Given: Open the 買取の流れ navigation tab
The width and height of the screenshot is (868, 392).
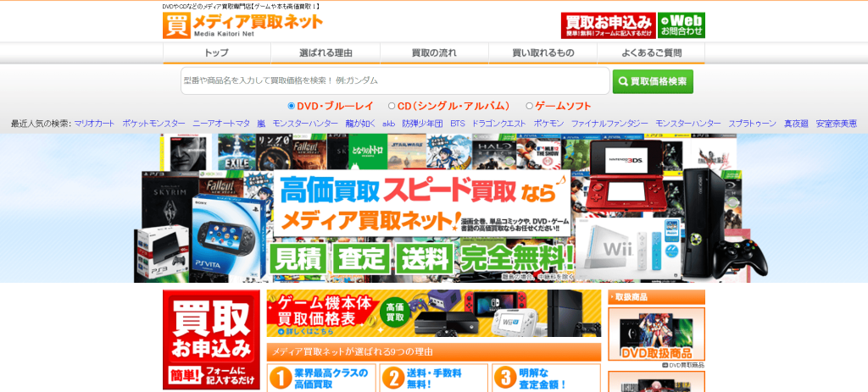Looking at the screenshot, I should point(434,53).
